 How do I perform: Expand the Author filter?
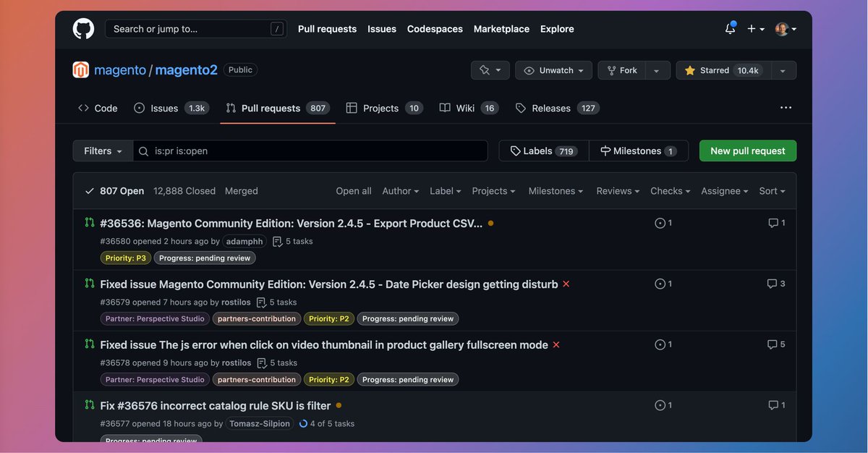[x=401, y=191]
